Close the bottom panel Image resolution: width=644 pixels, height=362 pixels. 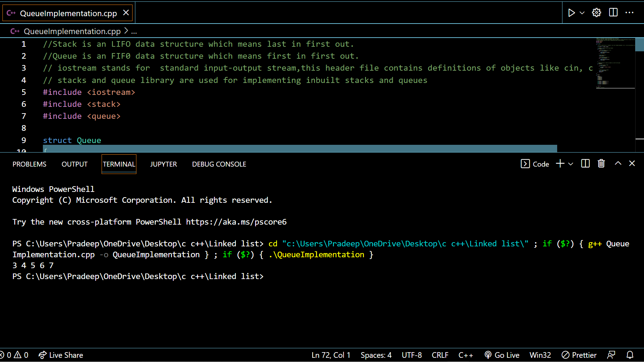point(632,163)
